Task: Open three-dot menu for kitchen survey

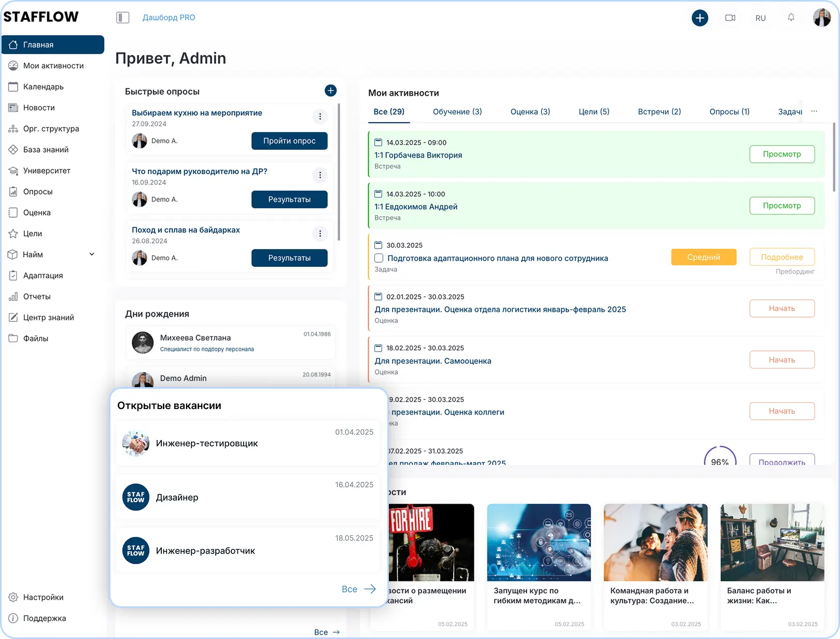Action: pyautogui.click(x=320, y=117)
